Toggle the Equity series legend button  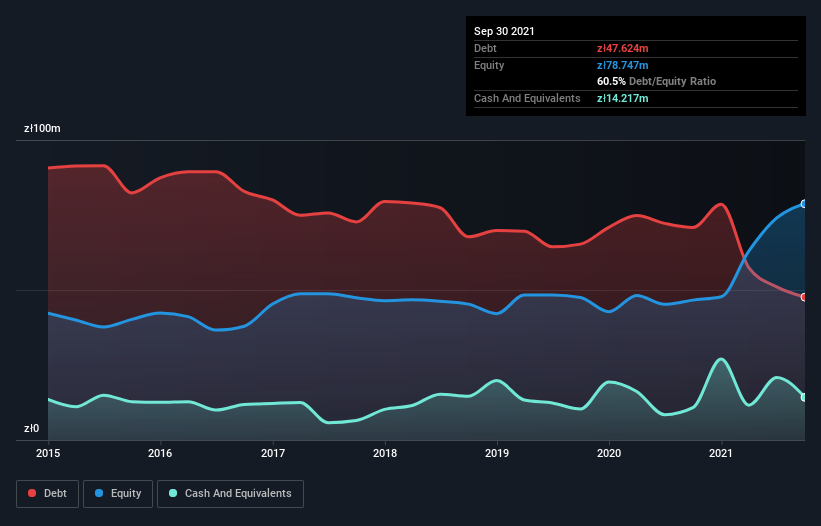click(118, 494)
